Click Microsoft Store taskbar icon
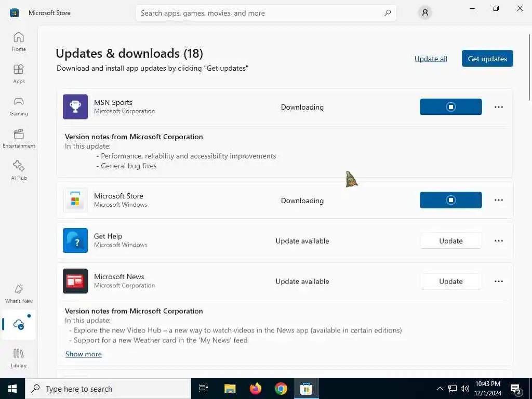This screenshot has width=532, height=399. pyautogui.click(x=306, y=389)
